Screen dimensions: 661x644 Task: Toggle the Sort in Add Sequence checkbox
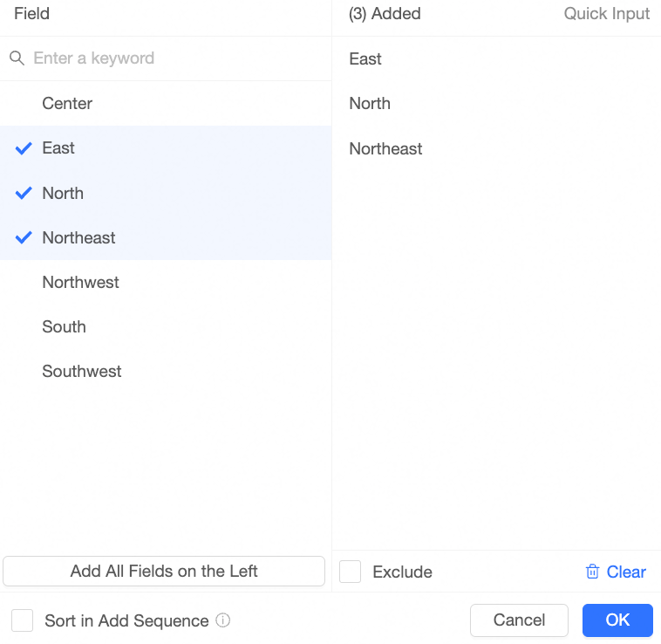(x=23, y=620)
